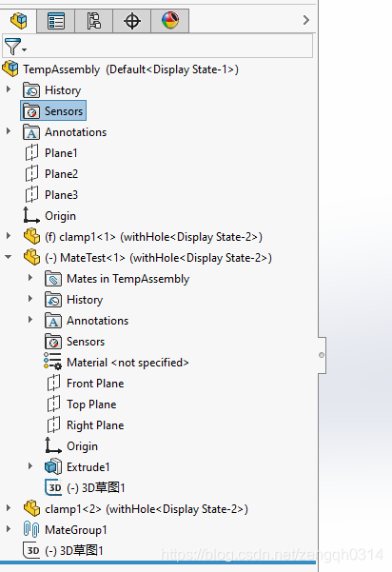
Task: Click the clamp1<2> part icon
Action: coord(31,508)
